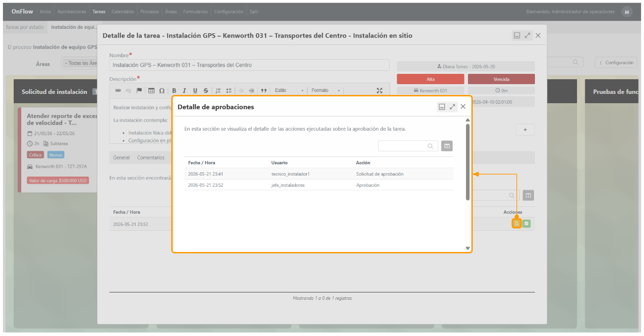644x336 pixels.
Task: Click the Kenworth 031 vehicle button
Action: point(430,90)
